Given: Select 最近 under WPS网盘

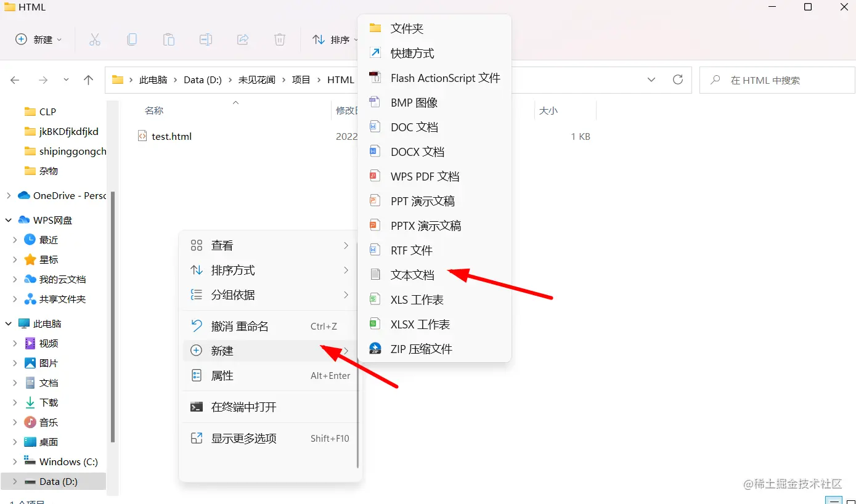Looking at the screenshot, I should pos(41,240).
